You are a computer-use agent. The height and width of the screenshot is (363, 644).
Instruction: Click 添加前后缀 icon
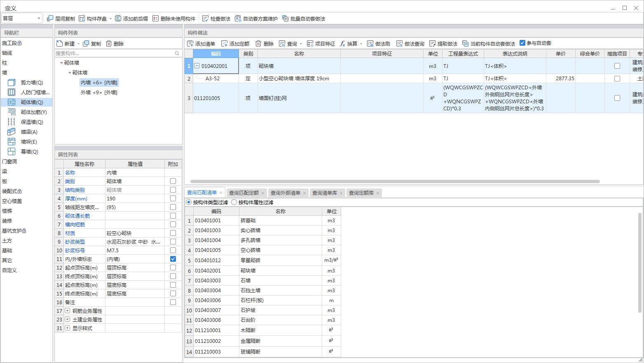point(118,19)
